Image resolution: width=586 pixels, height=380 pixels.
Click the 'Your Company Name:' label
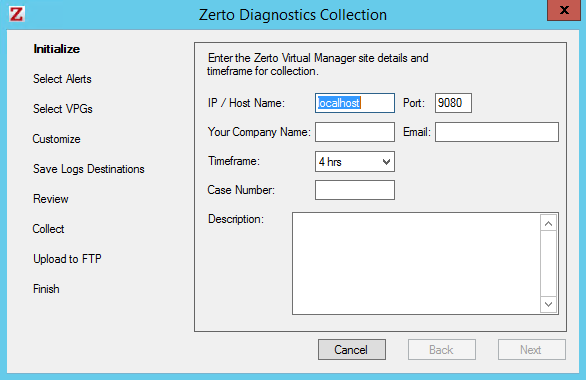[x=259, y=132]
